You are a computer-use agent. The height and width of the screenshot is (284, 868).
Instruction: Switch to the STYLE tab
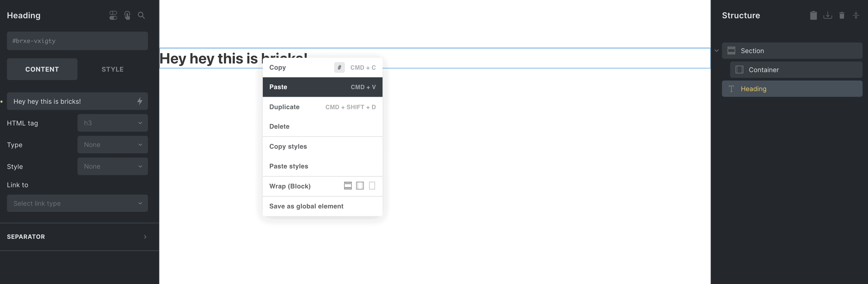pyautogui.click(x=113, y=69)
